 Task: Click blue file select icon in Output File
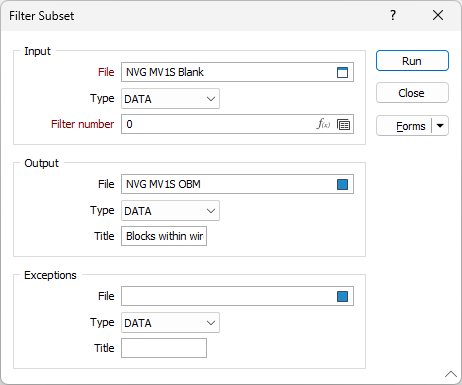click(342, 184)
